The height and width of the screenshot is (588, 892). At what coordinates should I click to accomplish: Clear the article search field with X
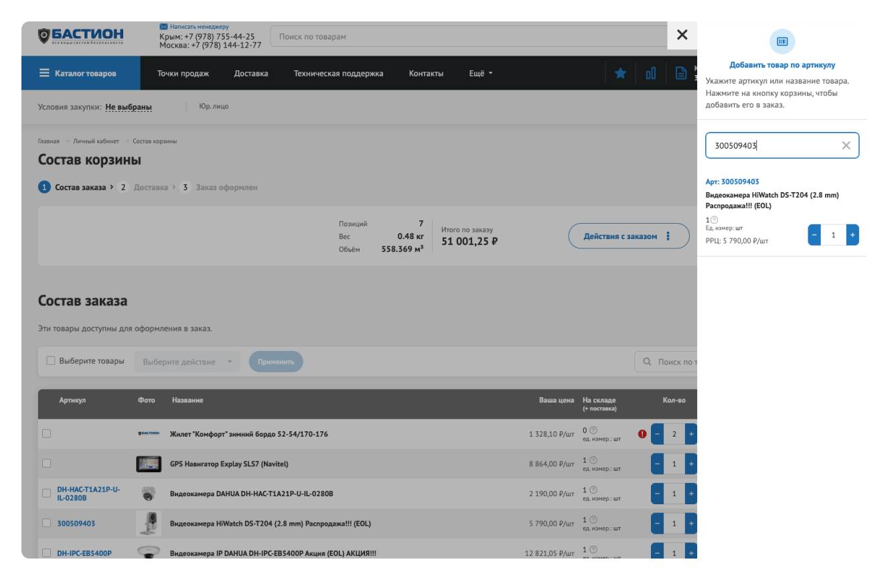coord(846,145)
